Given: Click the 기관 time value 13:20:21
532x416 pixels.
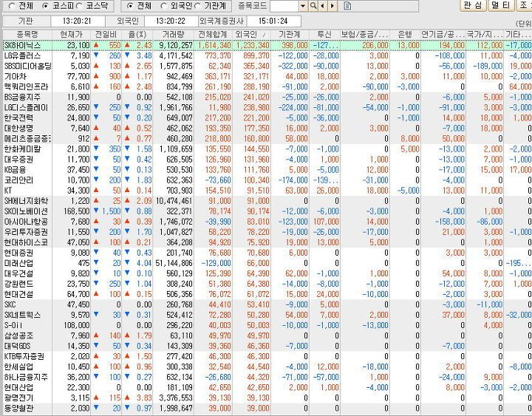Looking at the screenshot, I should [77, 21].
